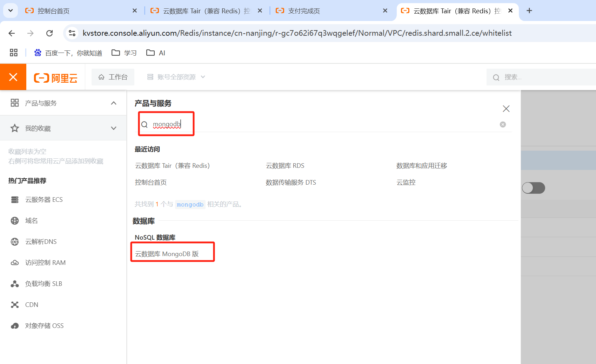Open recent 控制台首页

point(151,183)
